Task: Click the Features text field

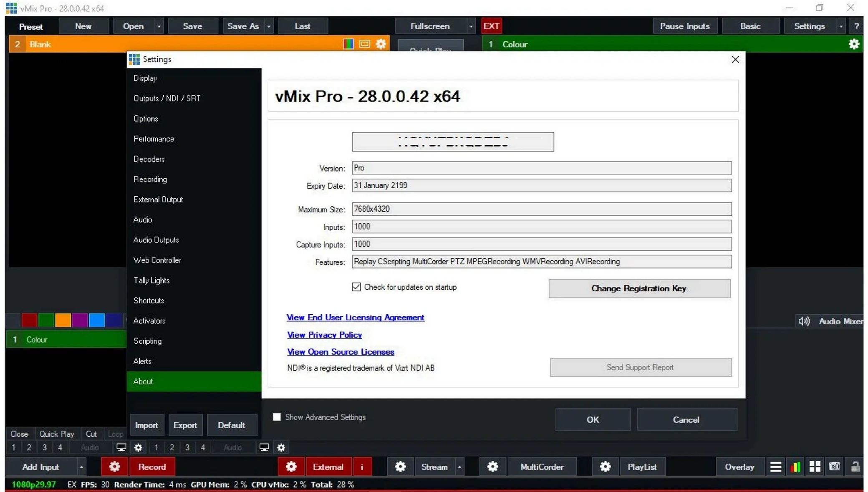Action: click(x=542, y=262)
